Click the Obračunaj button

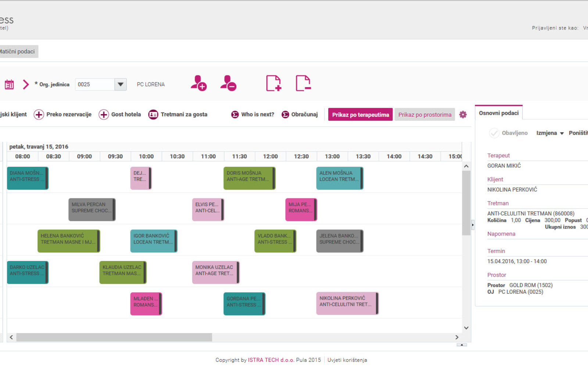[300, 115]
